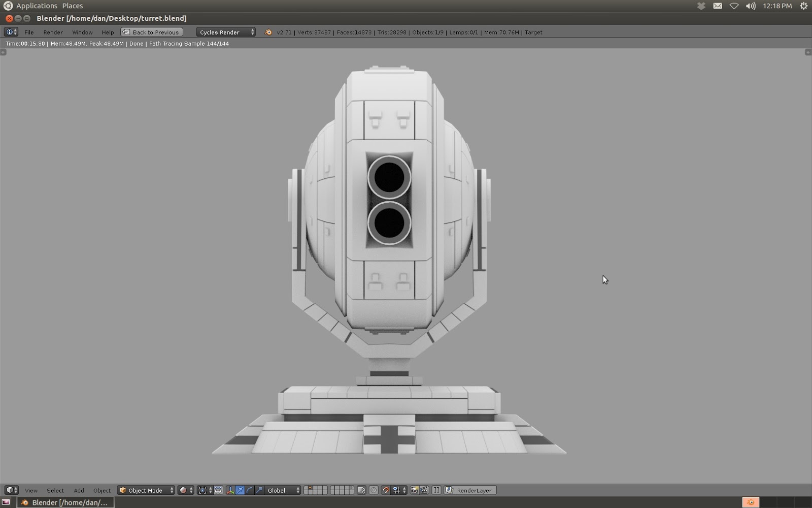The height and width of the screenshot is (508, 812).
Task: Toggle proportional editing off
Action: coord(374,490)
